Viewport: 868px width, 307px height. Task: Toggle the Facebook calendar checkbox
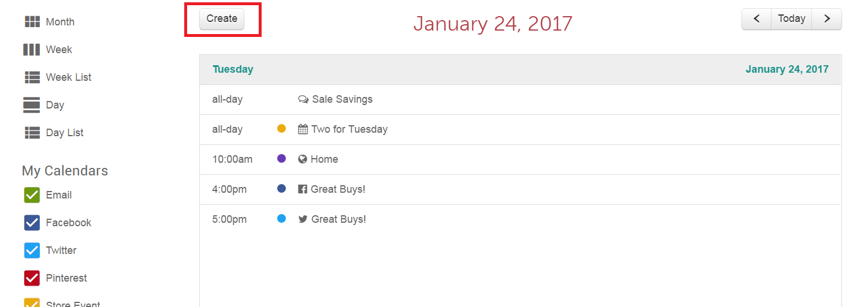click(32, 223)
